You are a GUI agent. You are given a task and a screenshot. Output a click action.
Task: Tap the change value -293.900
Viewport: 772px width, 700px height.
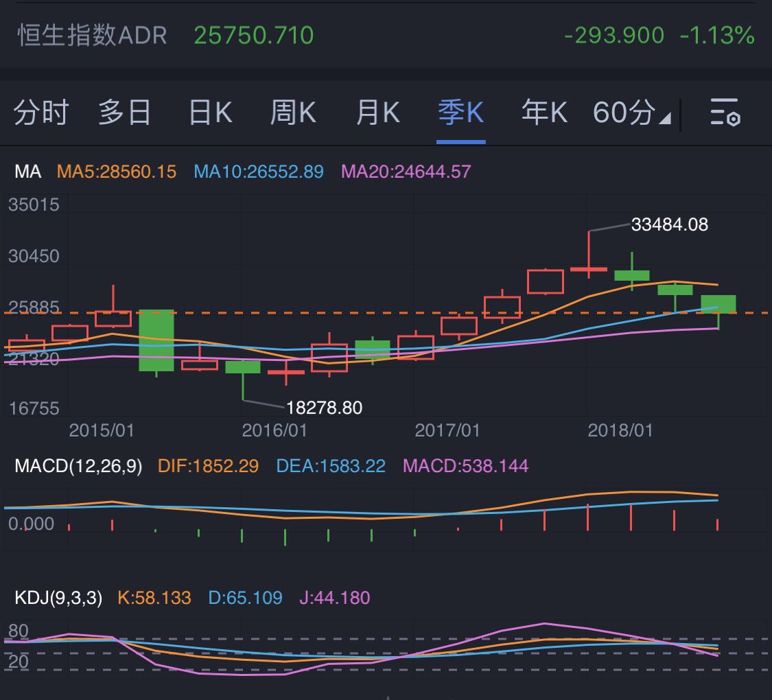[x=614, y=36]
